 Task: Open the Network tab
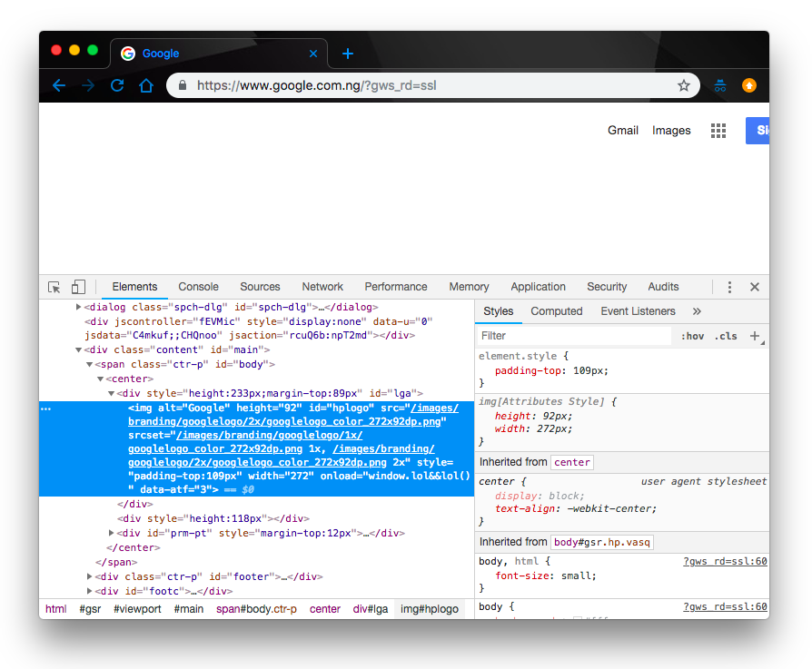(322, 287)
